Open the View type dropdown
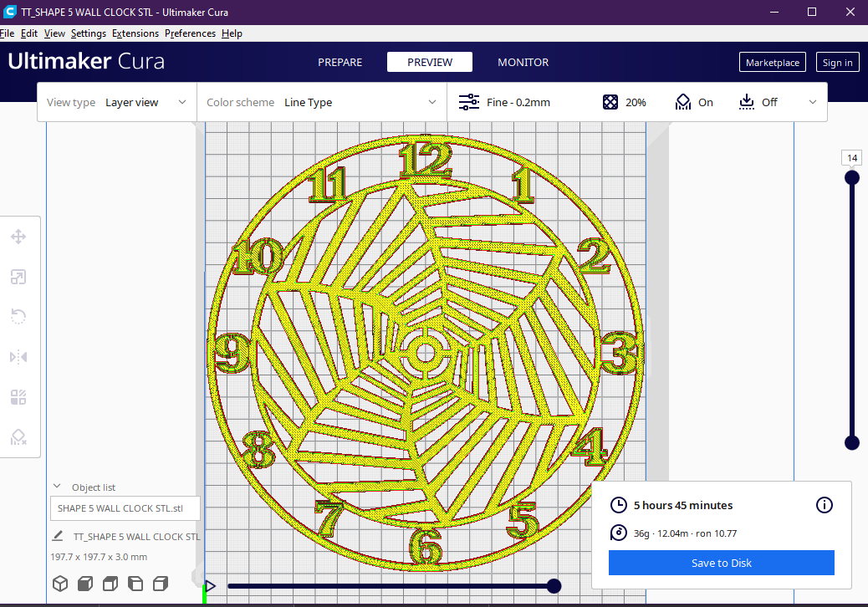The width and height of the screenshot is (868, 607). coord(117,102)
